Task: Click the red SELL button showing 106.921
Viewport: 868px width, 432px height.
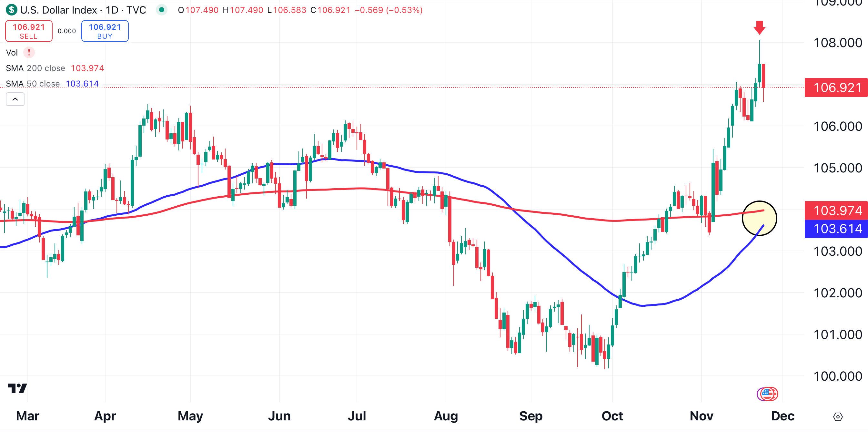Action: pyautogui.click(x=29, y=31)
